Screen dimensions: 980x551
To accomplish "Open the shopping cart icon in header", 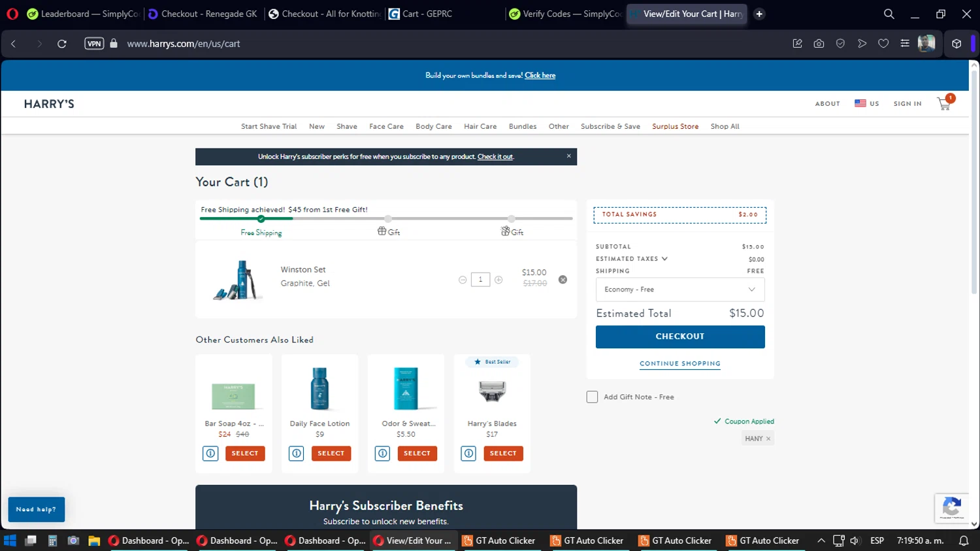I will 945,103.
